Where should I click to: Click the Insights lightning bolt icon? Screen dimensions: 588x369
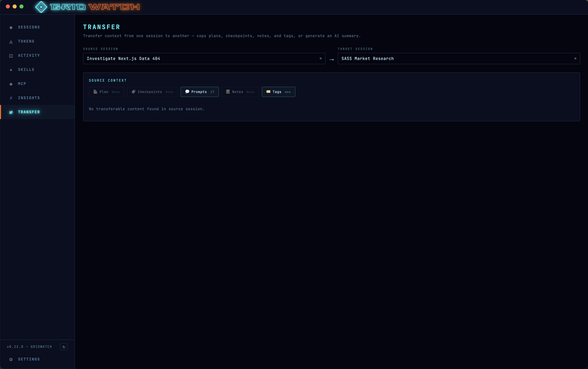tap(11, 98)
